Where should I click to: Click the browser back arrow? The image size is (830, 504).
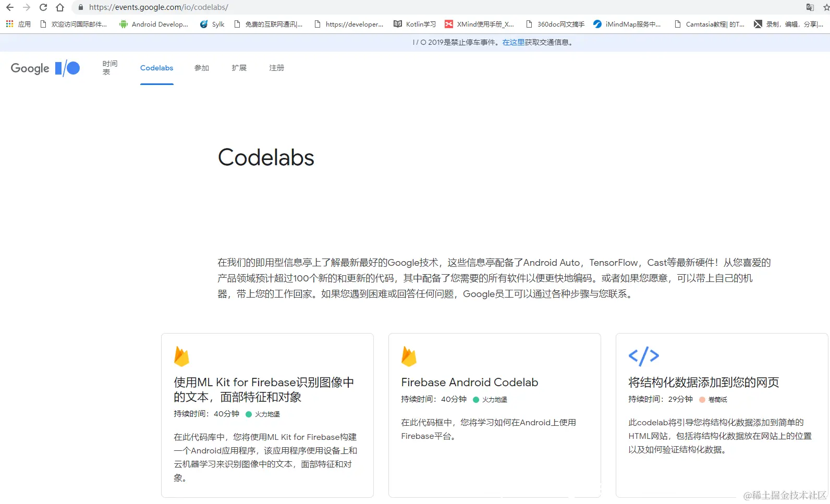[10, 7]
